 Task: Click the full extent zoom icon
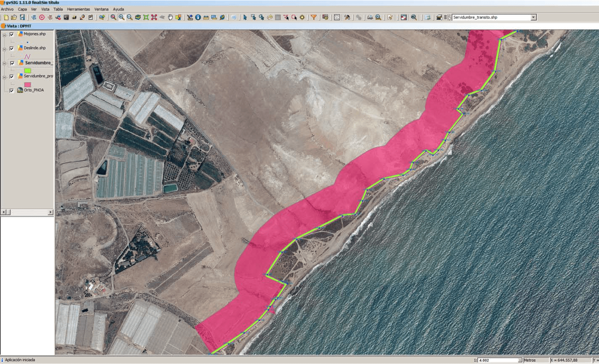pyautogui.click(x=146, y=17)
